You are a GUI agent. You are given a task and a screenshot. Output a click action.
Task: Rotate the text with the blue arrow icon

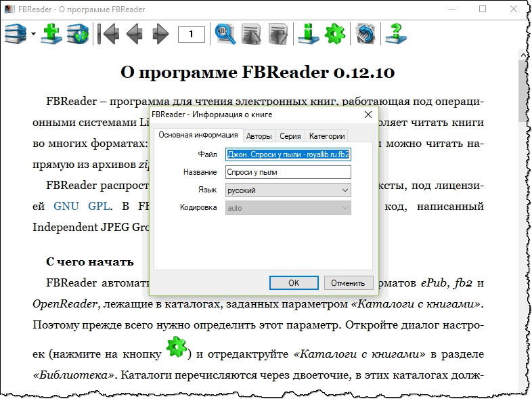click(365, 34)
